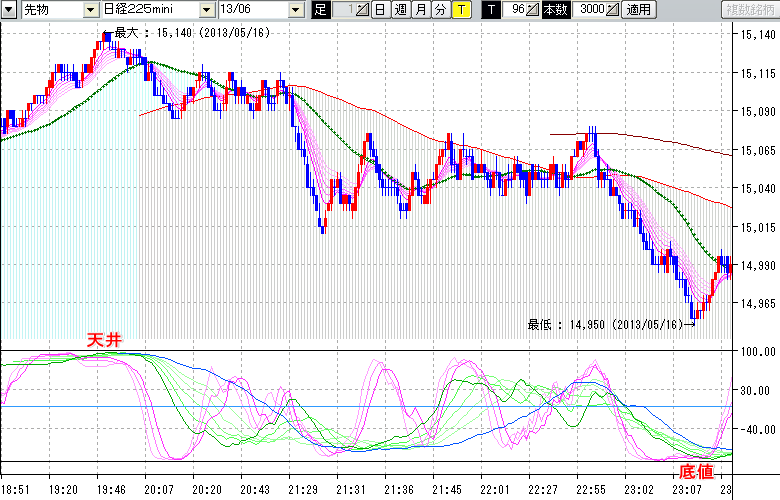Select the monthly (月) timeframe button
Viewport: 780px width, 500px height.
[421, 9]
